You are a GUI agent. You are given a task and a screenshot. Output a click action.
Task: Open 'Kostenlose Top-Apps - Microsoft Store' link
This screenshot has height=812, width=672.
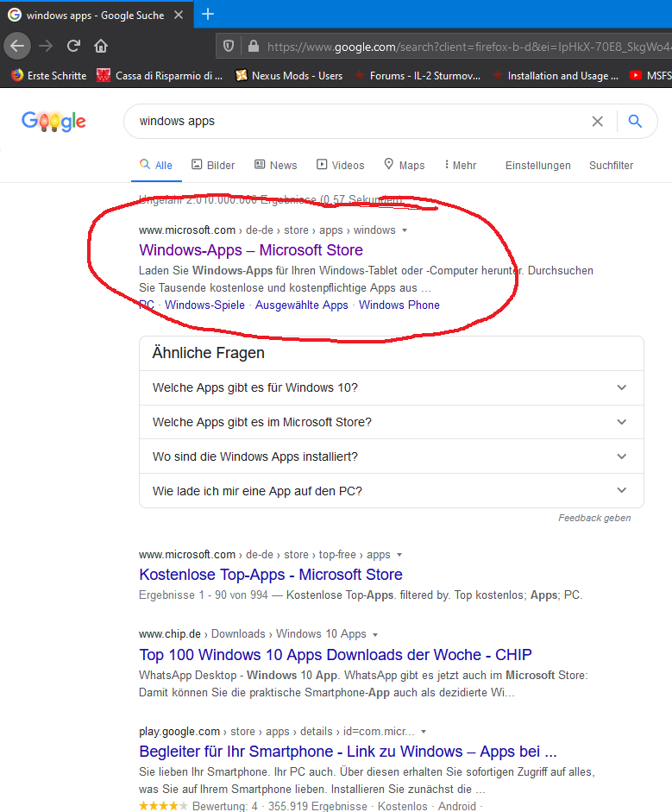[271, 575]
